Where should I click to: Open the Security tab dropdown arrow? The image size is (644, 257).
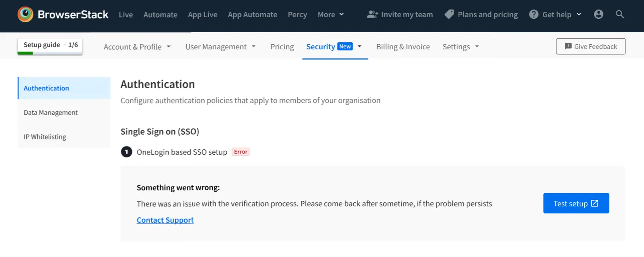pyautogui.click(x=360, y=47)
